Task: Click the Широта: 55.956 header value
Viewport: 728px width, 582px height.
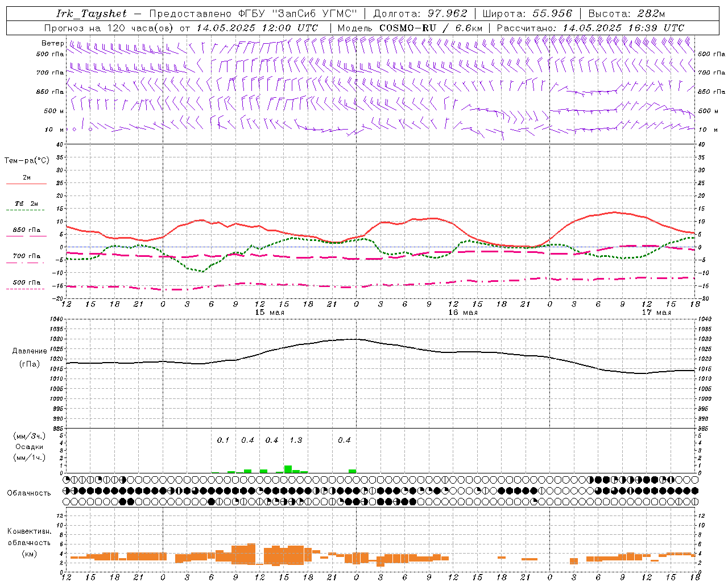Action: (x=527, y=14)
